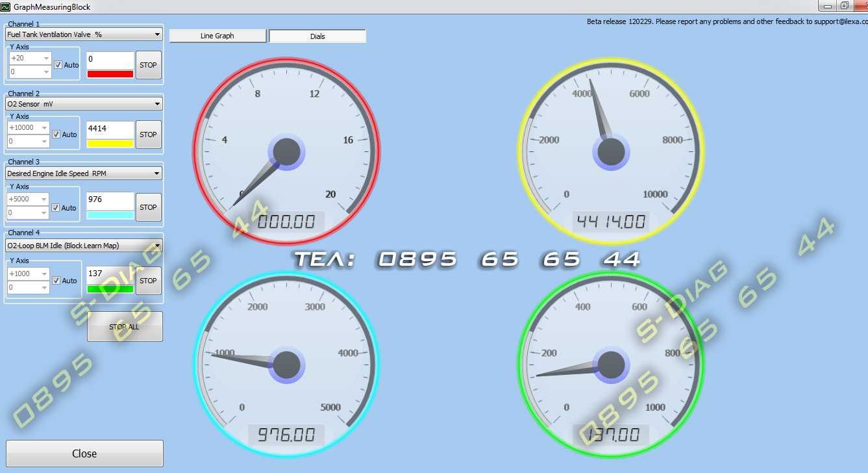Click the cyan idle speed dial center hub
This screenshot has height=473, width=868.
point(286,364)
